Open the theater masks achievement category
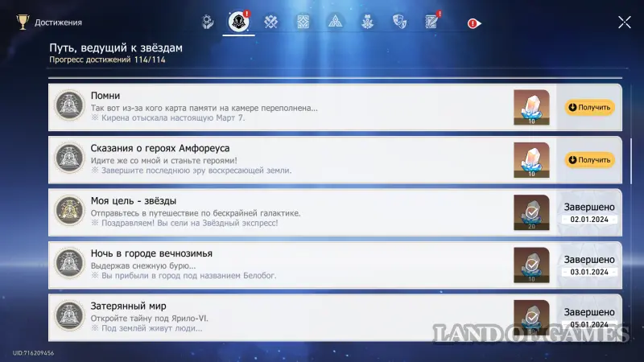 click(x=399, y=23)
